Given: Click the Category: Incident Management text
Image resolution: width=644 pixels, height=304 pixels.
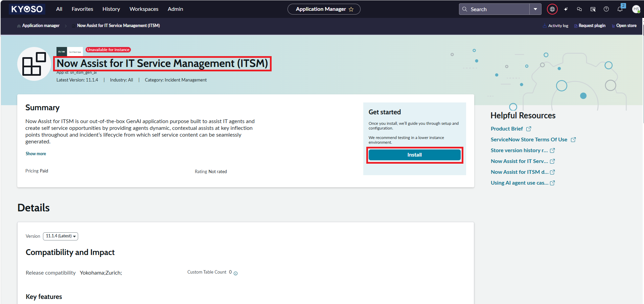Looking at the screenshot, I should [176, 80].
